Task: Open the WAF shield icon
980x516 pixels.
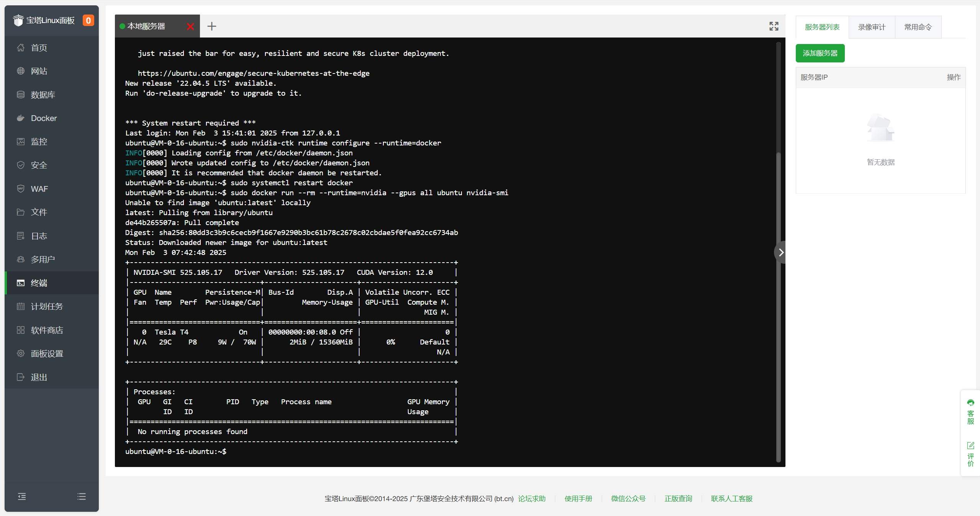Action: (x=21, y=189)
